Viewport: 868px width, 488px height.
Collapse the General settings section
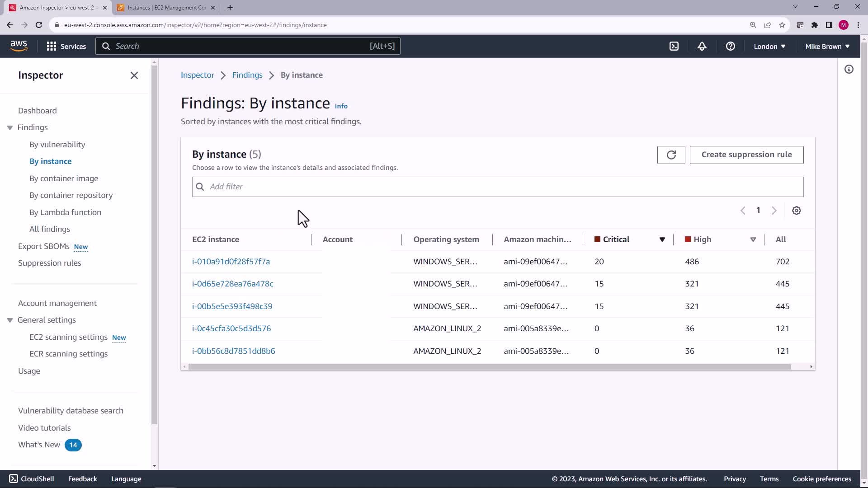point(10,320)
